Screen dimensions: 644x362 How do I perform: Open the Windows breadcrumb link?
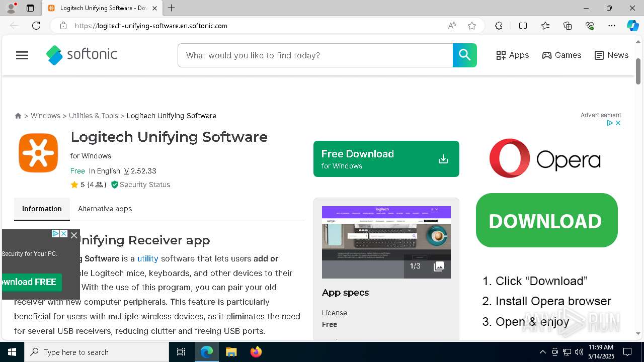tap(45, 116)
